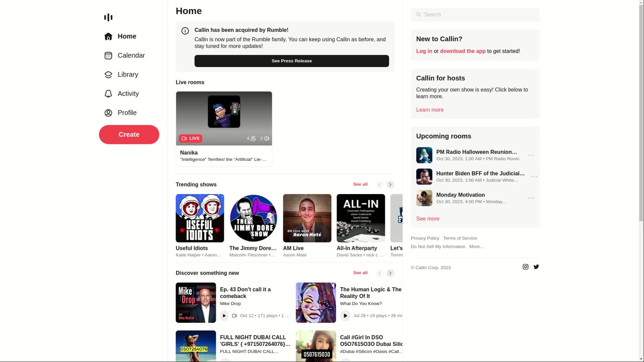Click the LIVE badge on Nanika room

coord(191,138)
